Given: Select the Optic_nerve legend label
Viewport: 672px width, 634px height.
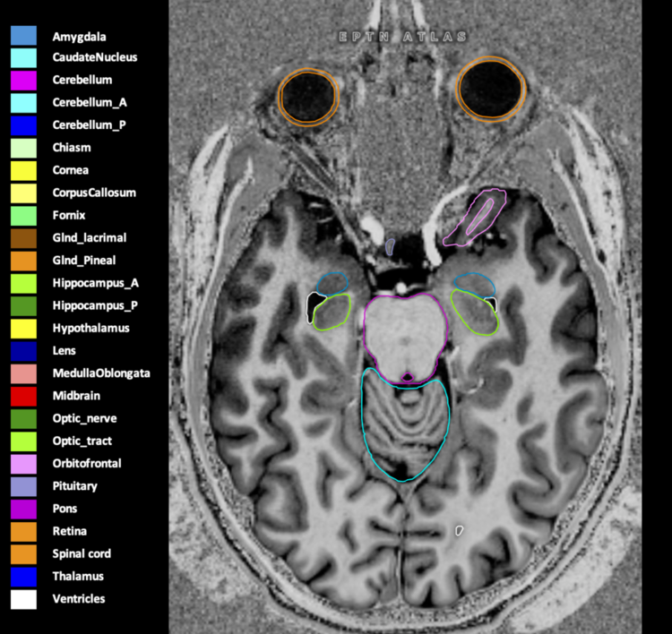Looking at the screenshot, I should pos(84,418).
